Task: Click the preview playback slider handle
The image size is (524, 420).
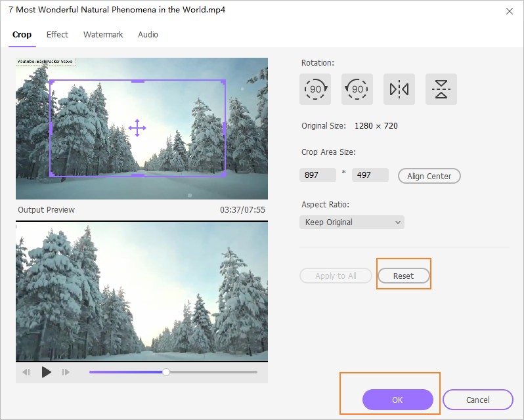Action: (166, 372)
